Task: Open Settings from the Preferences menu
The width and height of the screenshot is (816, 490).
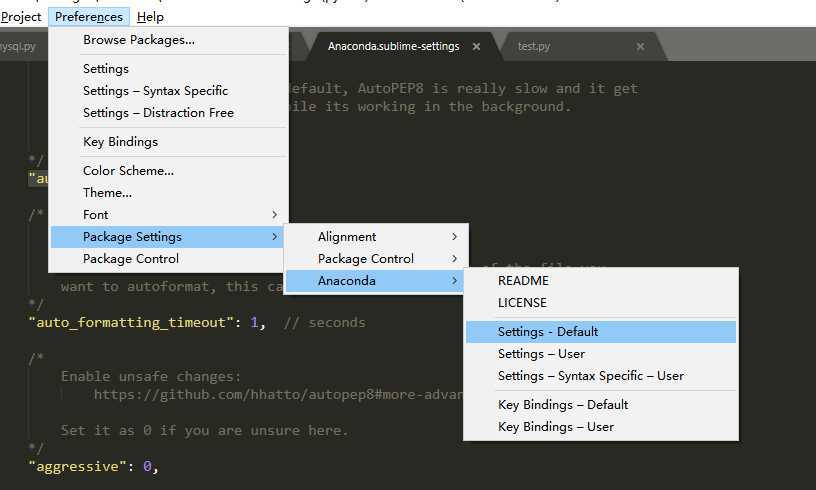Action: coord(169,69)
